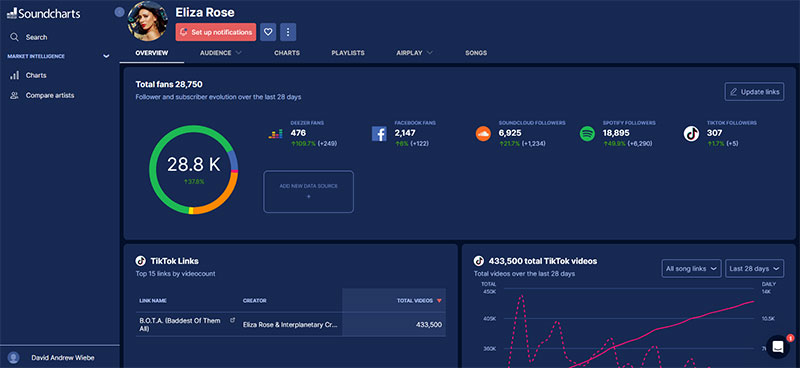Click the Facebook logo icon
The width and height of the screenshot is (800, 368).
point(379,134)
